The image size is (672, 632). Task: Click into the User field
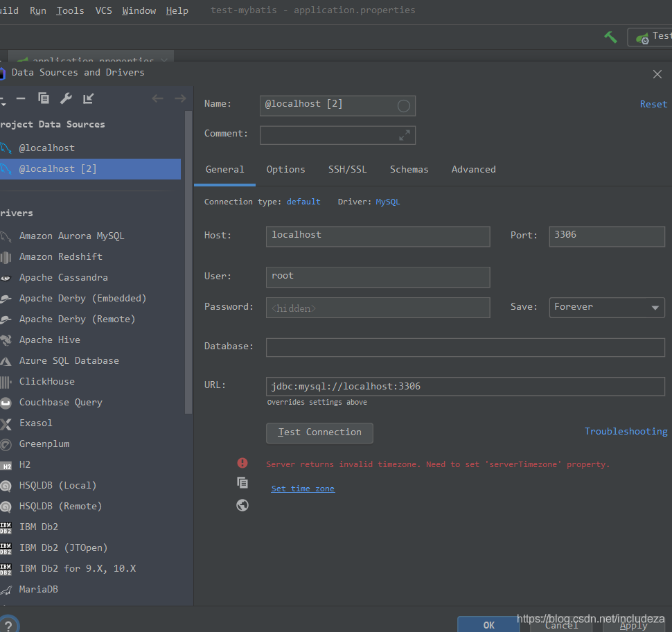378,277
